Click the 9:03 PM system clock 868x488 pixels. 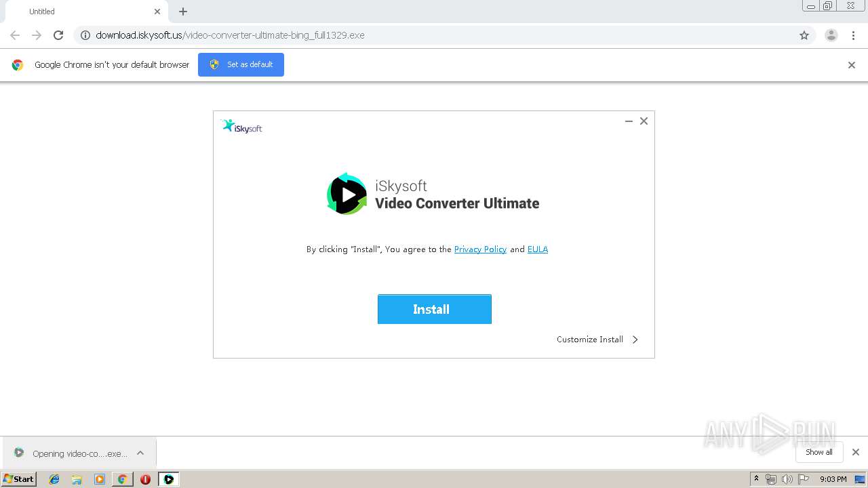[833, 479]
